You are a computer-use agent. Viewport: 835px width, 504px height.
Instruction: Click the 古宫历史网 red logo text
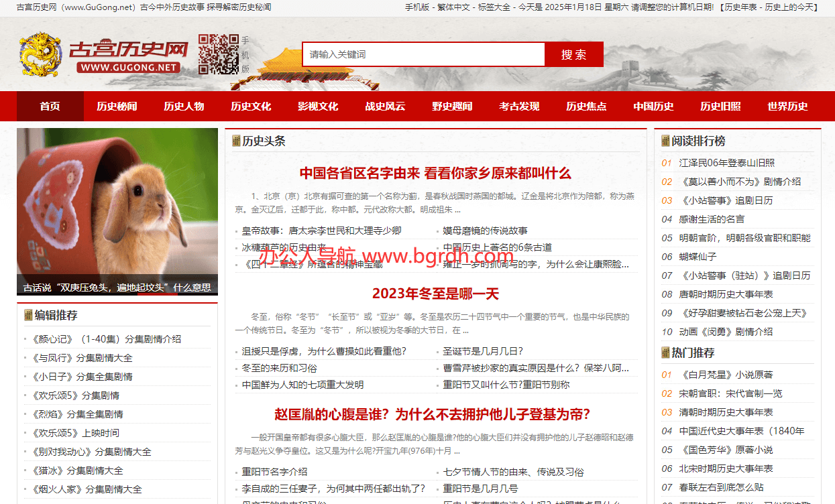point(128,50)
